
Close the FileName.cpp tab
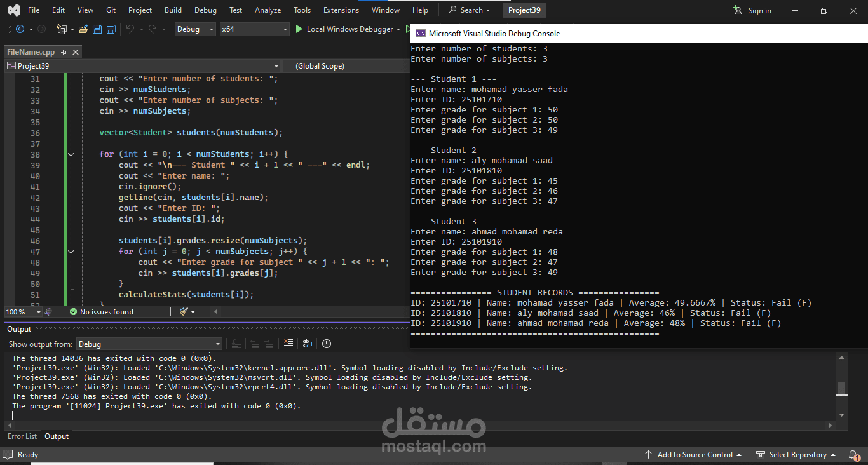tap(76, 52)
